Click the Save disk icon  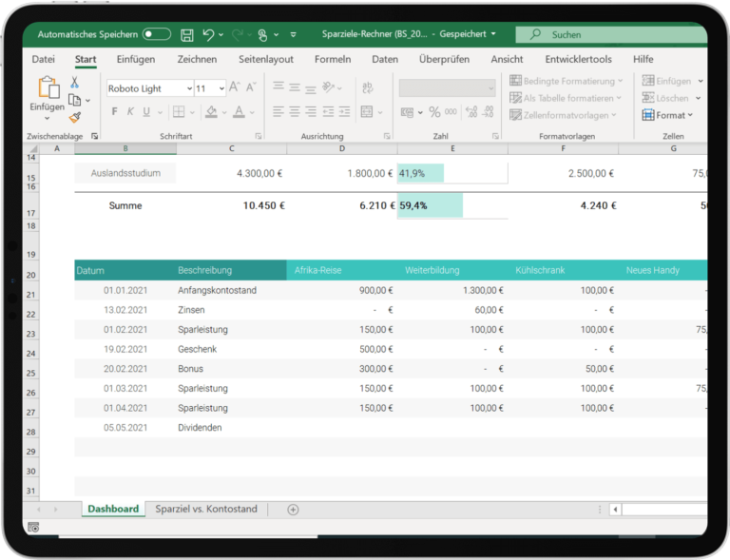pos(187,35)
